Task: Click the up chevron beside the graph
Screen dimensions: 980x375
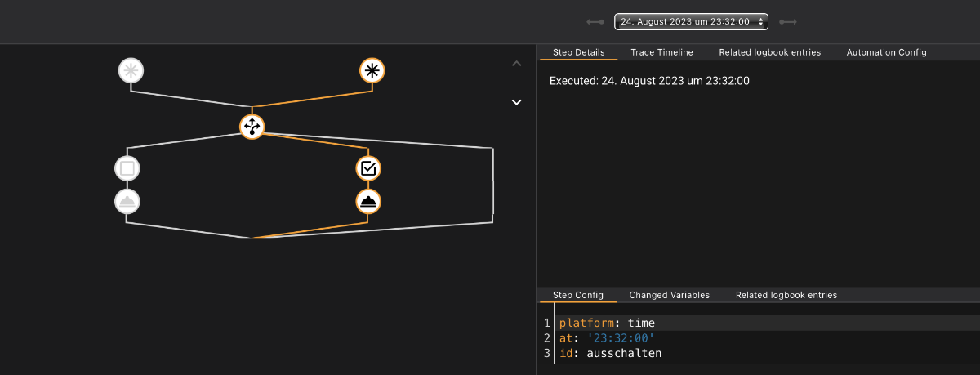Action: coord(516,63)
